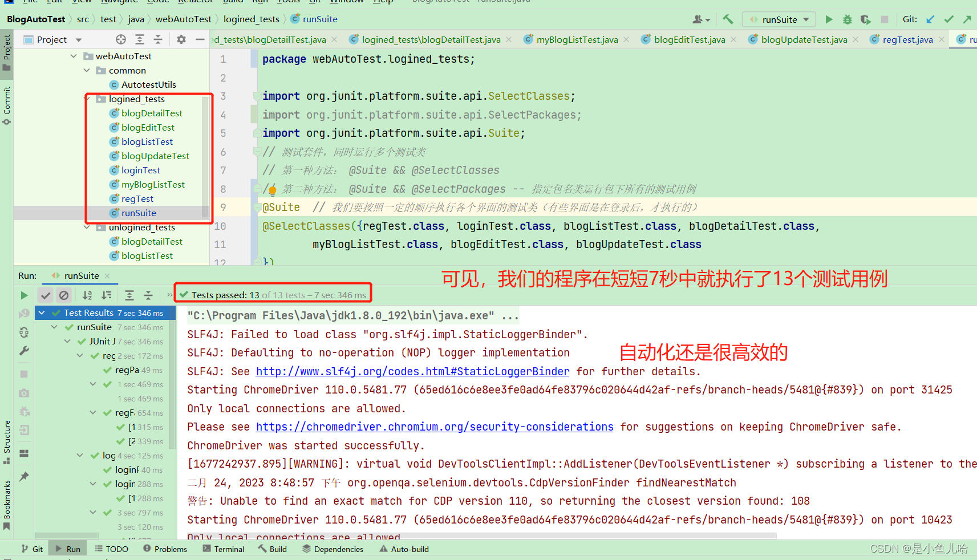Toggle sort tests alphabetically
The height and width of the screenshot is (560, 977).
(x=87, y=295)
